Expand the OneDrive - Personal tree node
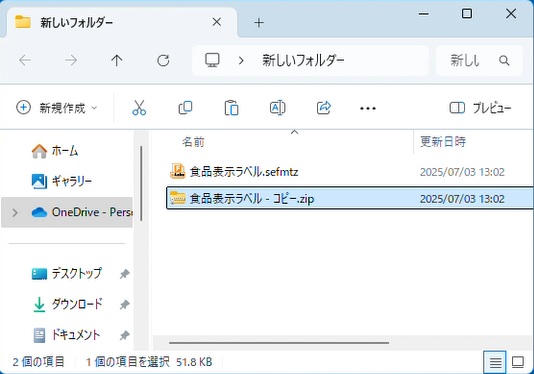The height and width of the screenshot is (374, 534). [15, 213]
